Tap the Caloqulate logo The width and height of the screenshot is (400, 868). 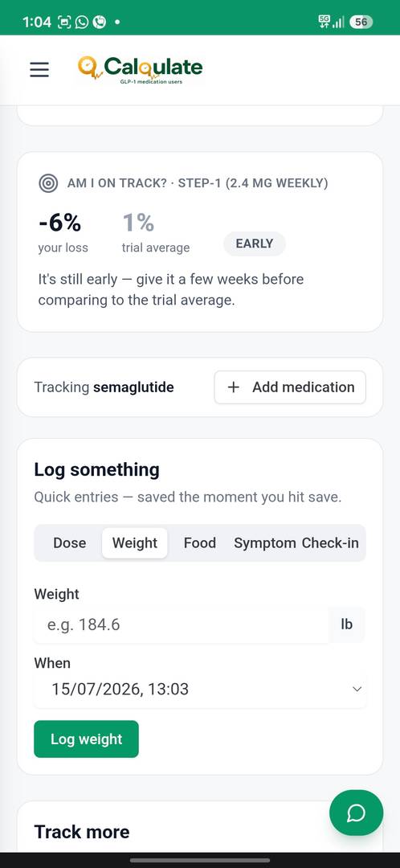(x=140, y=70)
